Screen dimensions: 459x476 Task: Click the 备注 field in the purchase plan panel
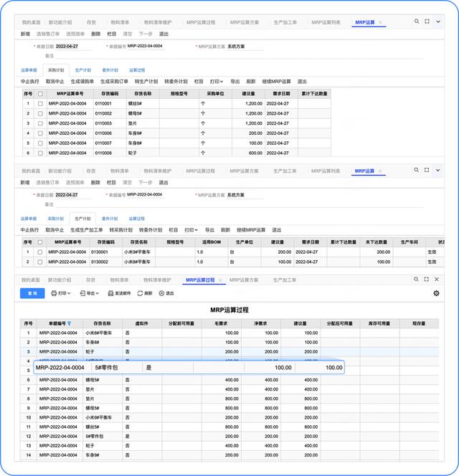239,56
